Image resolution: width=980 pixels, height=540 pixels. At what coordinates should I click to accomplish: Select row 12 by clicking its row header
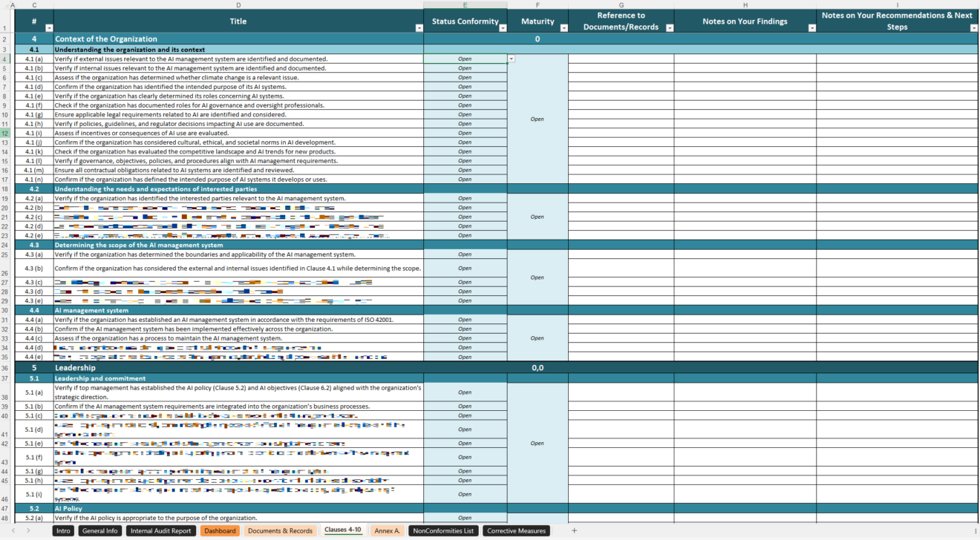(x=7, y=133)
